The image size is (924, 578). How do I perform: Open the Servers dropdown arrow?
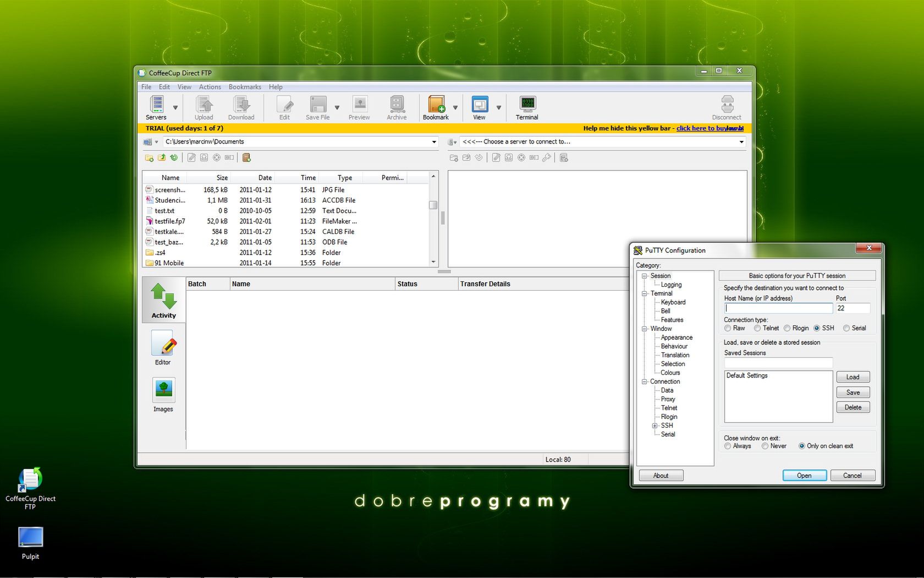[x=175, y=108]
